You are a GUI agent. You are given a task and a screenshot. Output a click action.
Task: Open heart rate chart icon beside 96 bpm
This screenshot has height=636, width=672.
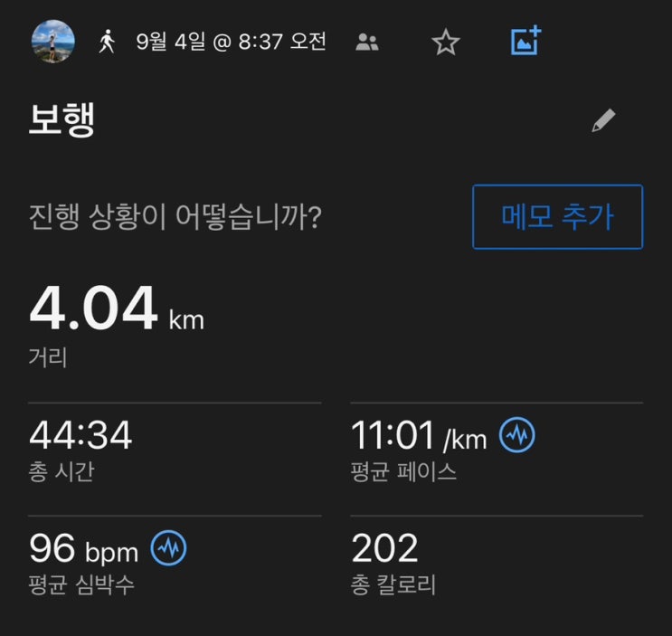pyautogui.click(x=168, y=547)
